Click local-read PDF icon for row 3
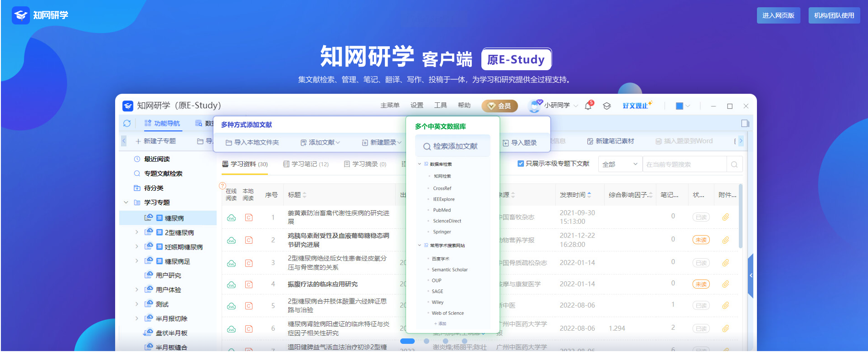 (249, 263)
